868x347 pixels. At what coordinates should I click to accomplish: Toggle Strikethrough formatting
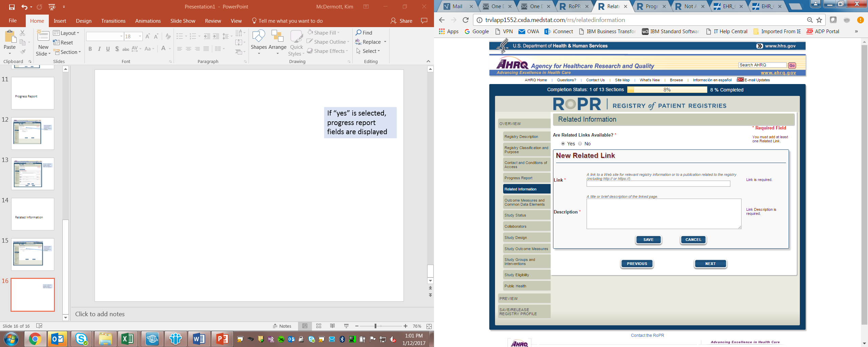point(126,49)
